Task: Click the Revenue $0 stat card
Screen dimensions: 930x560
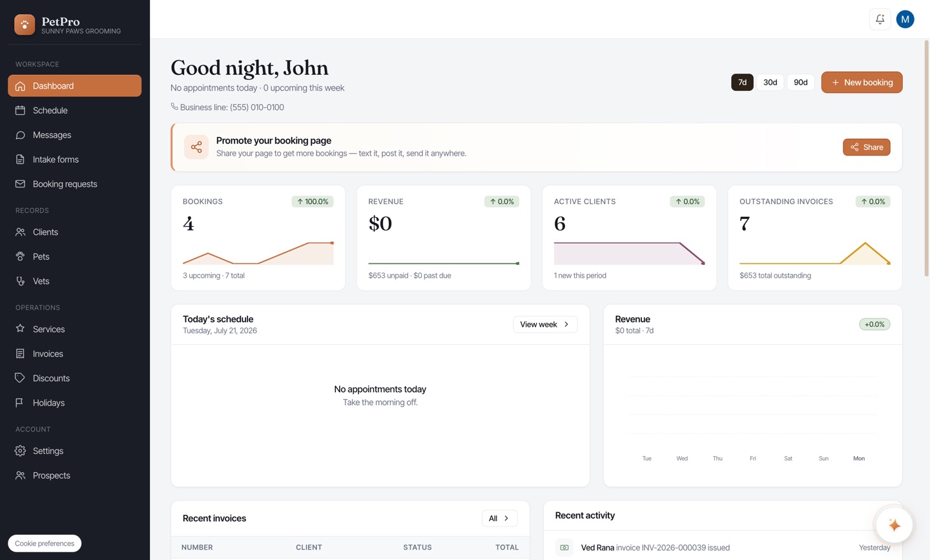Action: (x=444, y=238)
